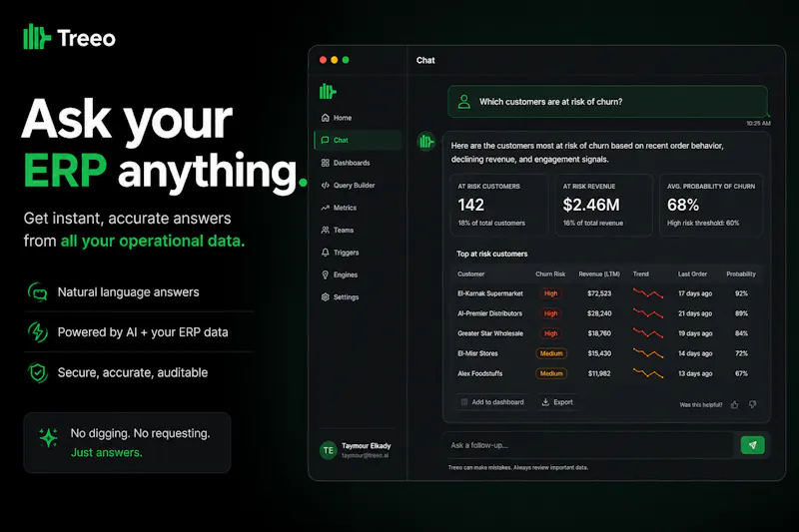
Task: Click the Export button
Action: [557, 402]
